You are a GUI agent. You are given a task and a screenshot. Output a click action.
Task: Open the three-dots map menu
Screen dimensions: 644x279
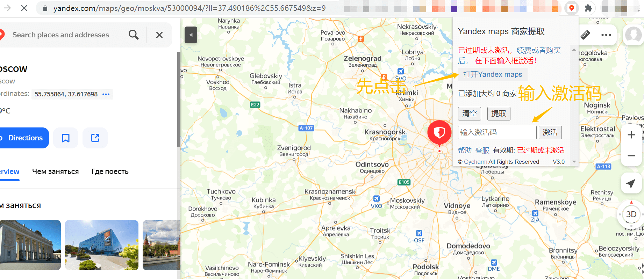[x=606, y=35]
